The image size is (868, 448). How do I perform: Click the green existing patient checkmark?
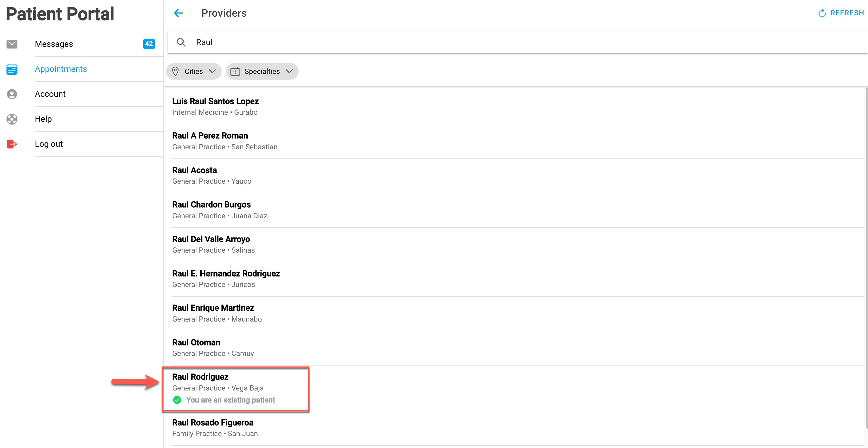tap(177, 400)
